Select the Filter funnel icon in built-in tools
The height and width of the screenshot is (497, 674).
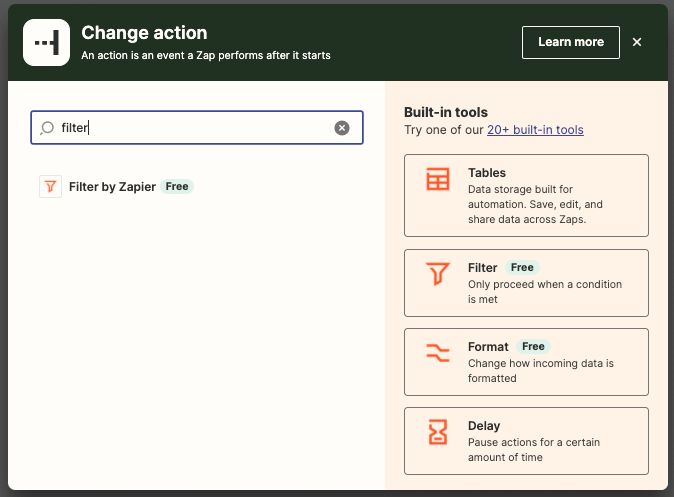[438, 273]
